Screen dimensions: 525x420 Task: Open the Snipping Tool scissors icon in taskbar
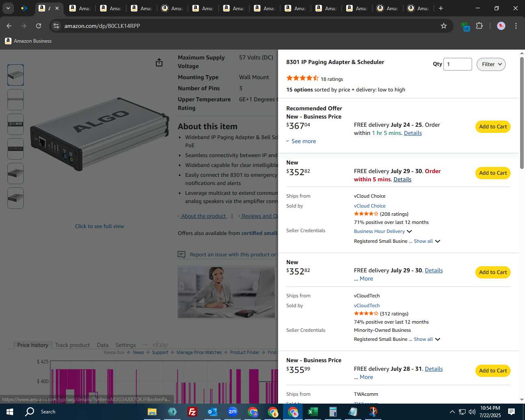pos(373,412)
